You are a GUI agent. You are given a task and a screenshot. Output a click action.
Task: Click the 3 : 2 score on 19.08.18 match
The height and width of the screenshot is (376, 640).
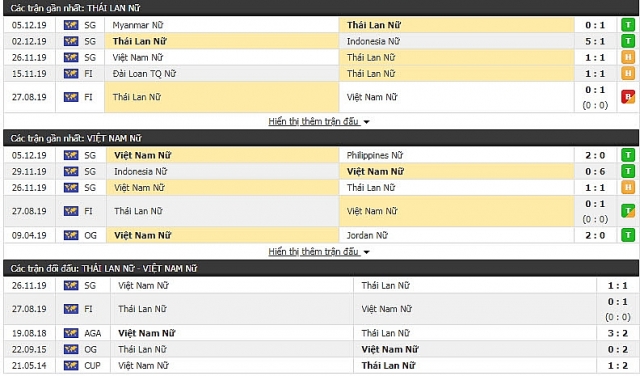tap(618, 333)
